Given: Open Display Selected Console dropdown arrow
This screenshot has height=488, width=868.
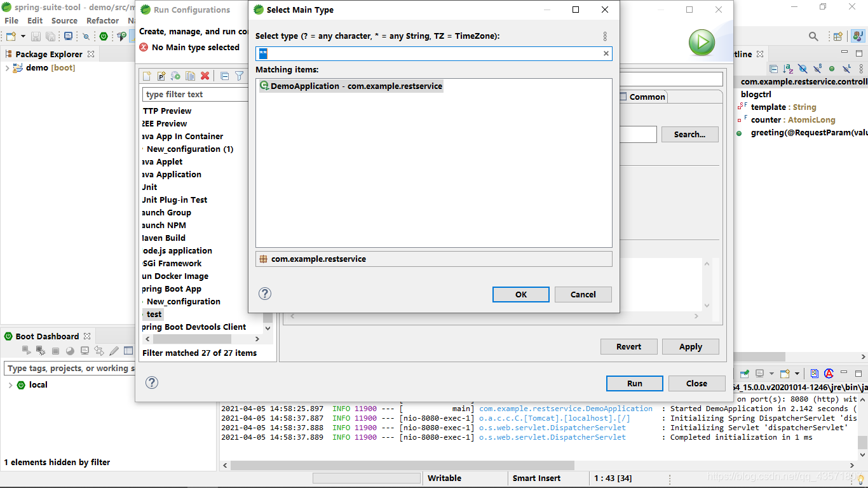Looking at the screenshot, I should coord(771,374).
